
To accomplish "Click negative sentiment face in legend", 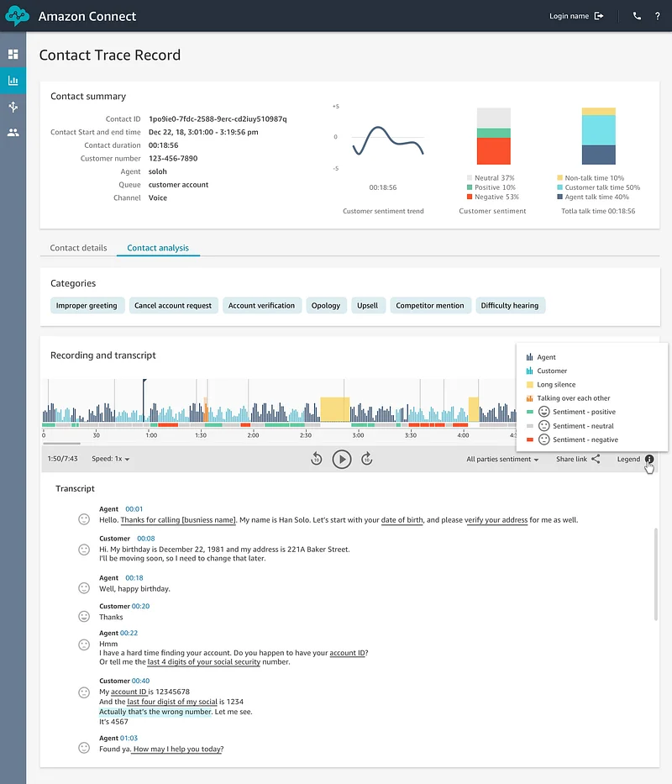I will pos(544,439).
